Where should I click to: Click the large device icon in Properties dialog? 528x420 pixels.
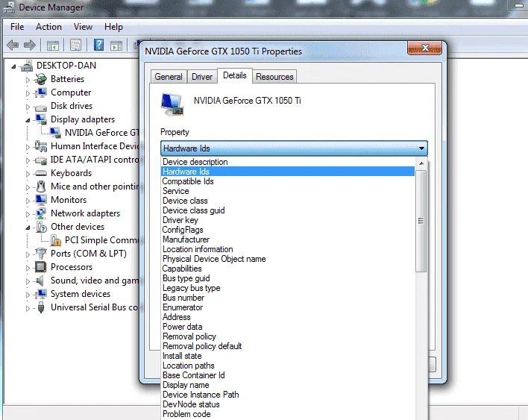click(173, 104)
